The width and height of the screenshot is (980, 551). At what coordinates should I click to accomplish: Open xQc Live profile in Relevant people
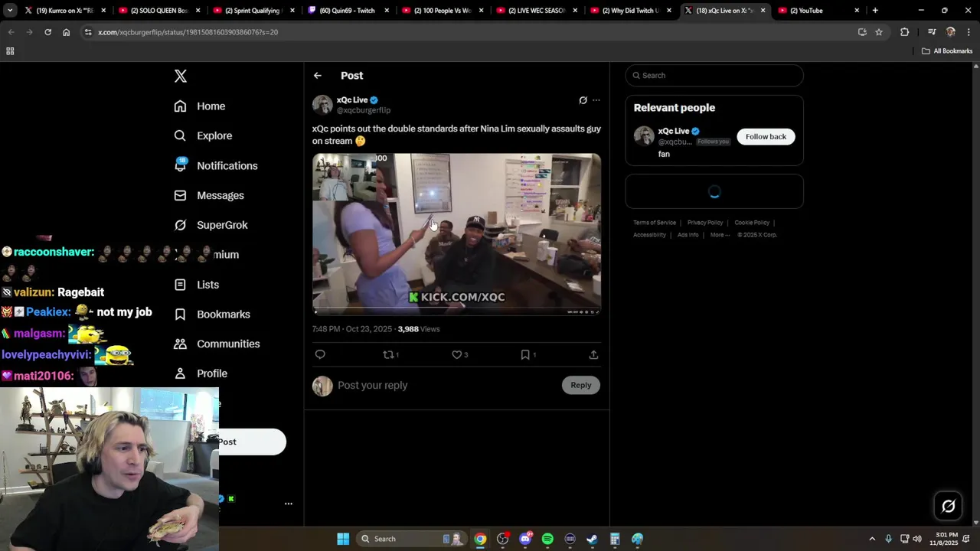point(674,131)
